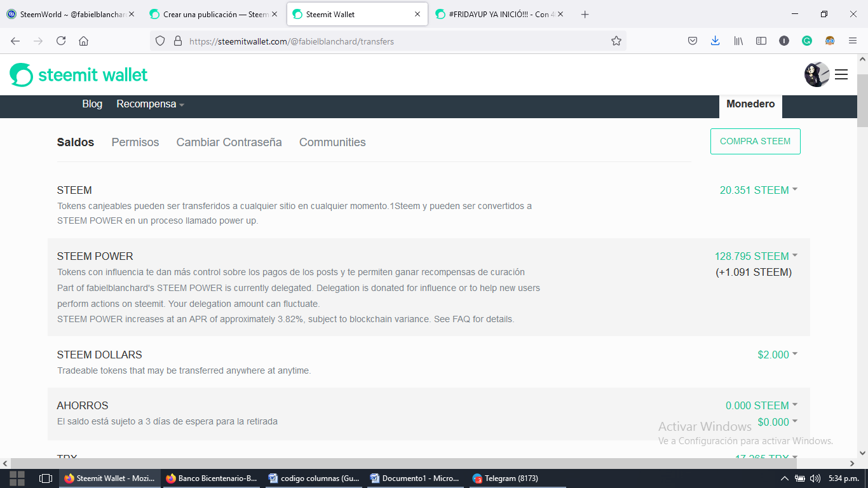Show hidden system tray icons
This screenshot has height=488, width=868.
click(784, 478)
